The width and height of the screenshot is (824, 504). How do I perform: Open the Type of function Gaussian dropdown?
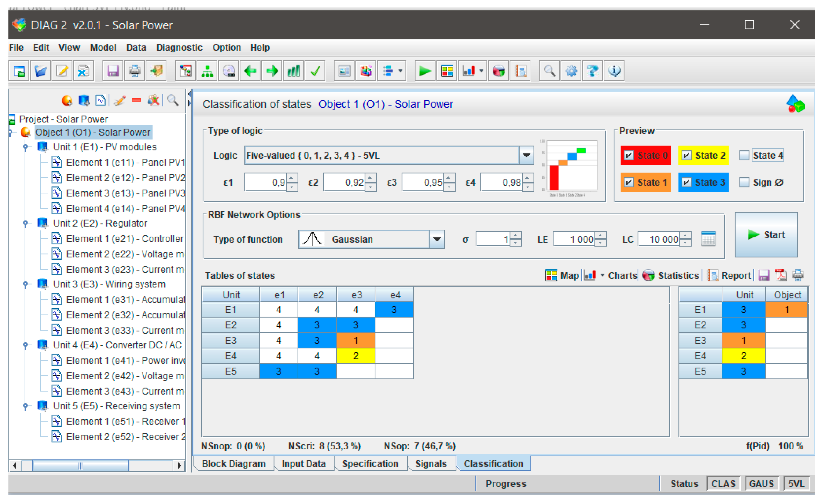[437, 239]
